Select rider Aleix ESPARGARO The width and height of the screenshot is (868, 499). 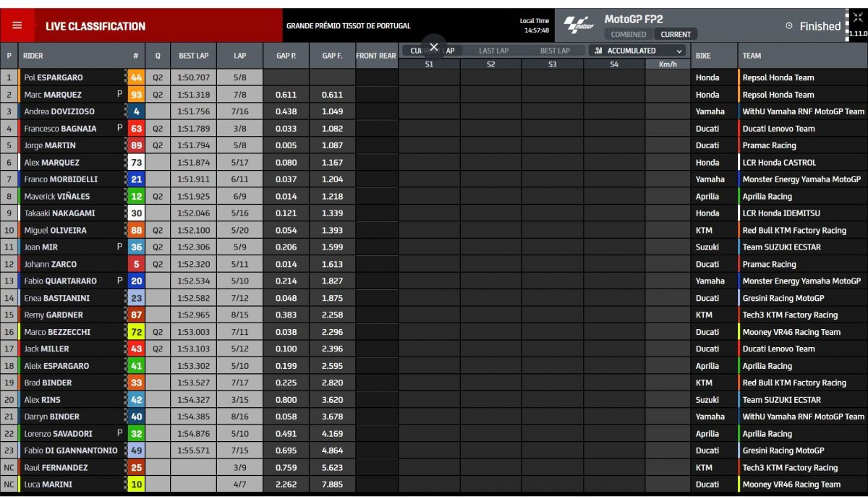(x=56, y=366)
